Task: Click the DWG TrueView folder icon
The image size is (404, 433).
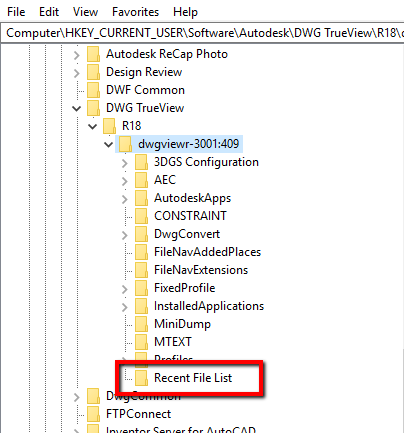Action: tap(93, 108)
